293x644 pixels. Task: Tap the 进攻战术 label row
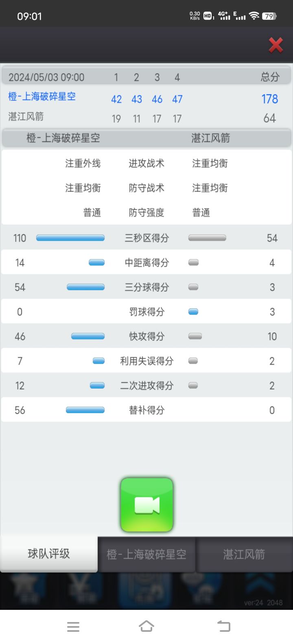click(146, 163)
